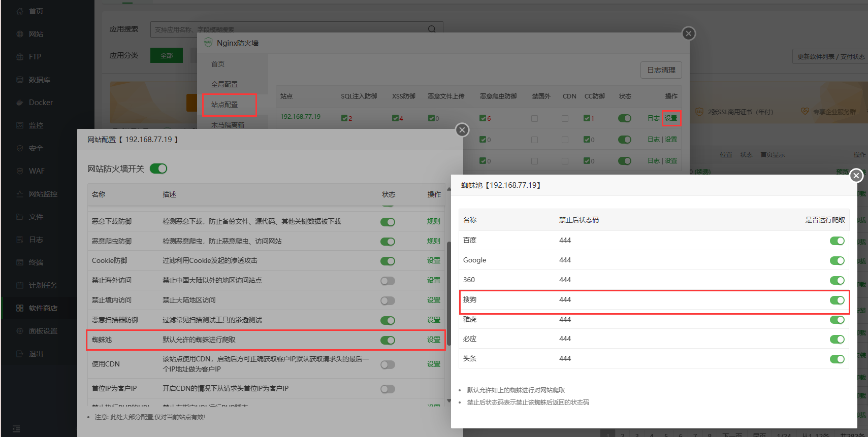868x437 pixels.
Task: Uncheck SQL注入防御 box for 192.168.77.19
Action: (344, 118)
